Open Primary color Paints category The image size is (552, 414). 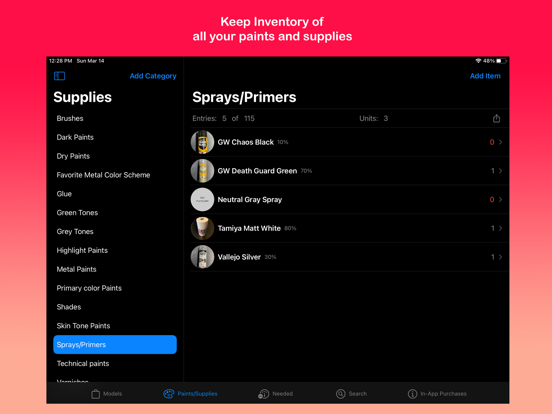[115, 288]
